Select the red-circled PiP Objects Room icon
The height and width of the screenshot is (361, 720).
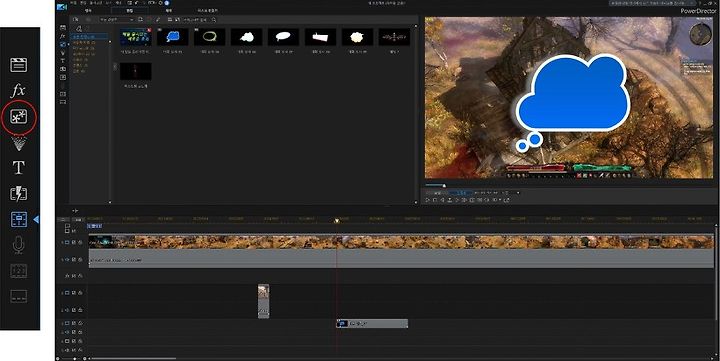click(x=19, y=117)
